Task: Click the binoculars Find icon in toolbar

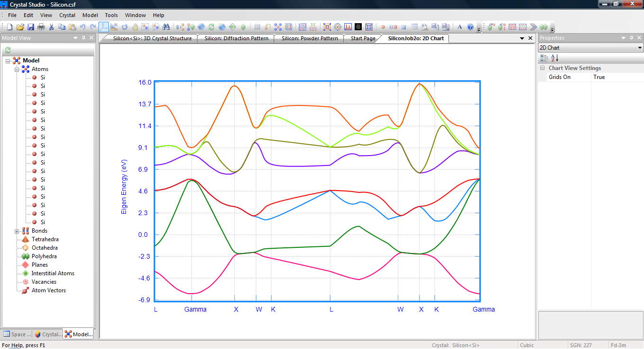Action: [166, 27]
